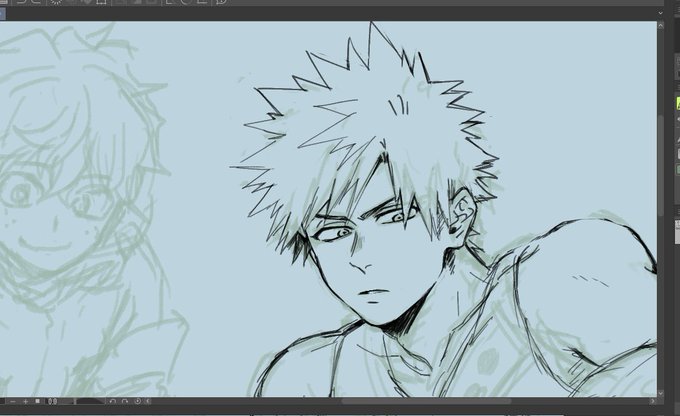Click the vertical scrollbar thumb beside the canvas
680x416 pixels.
click(x=660, y=165)
